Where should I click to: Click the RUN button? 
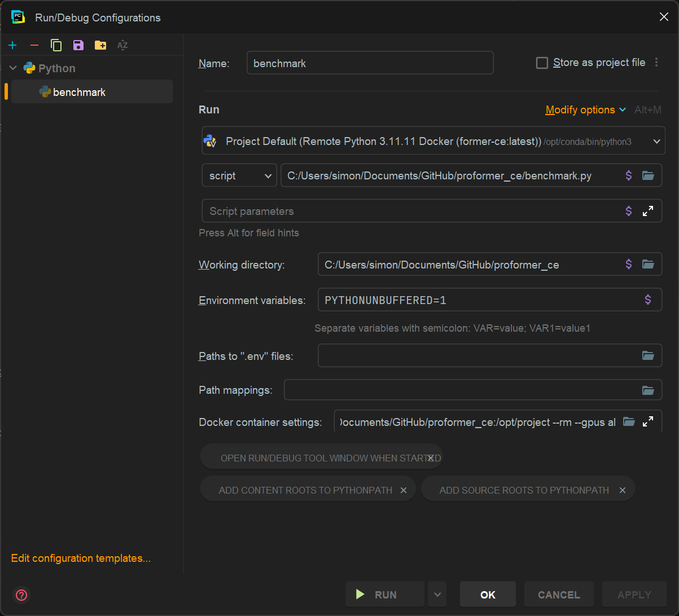[x=384, y=594]
